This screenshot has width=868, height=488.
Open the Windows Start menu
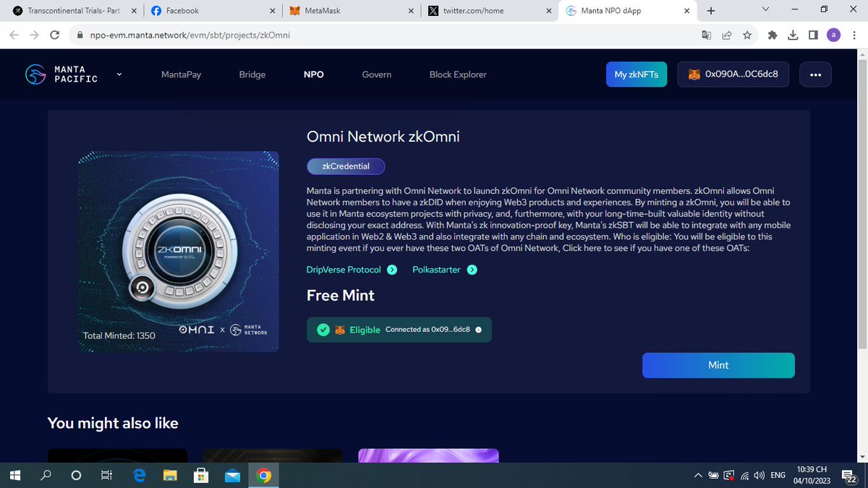[x=15, y=476]
